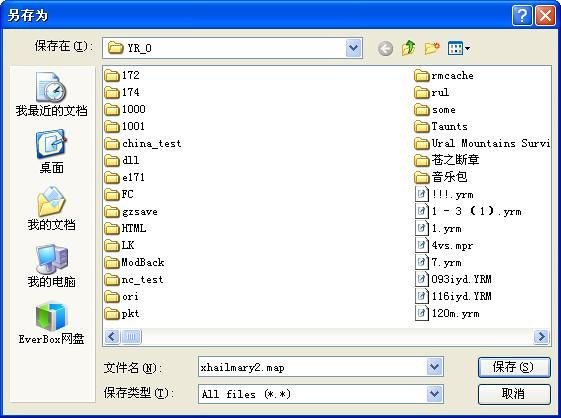Select the HTML folder
Viewport: 561px width, 418px height.
tap(126, 228)
